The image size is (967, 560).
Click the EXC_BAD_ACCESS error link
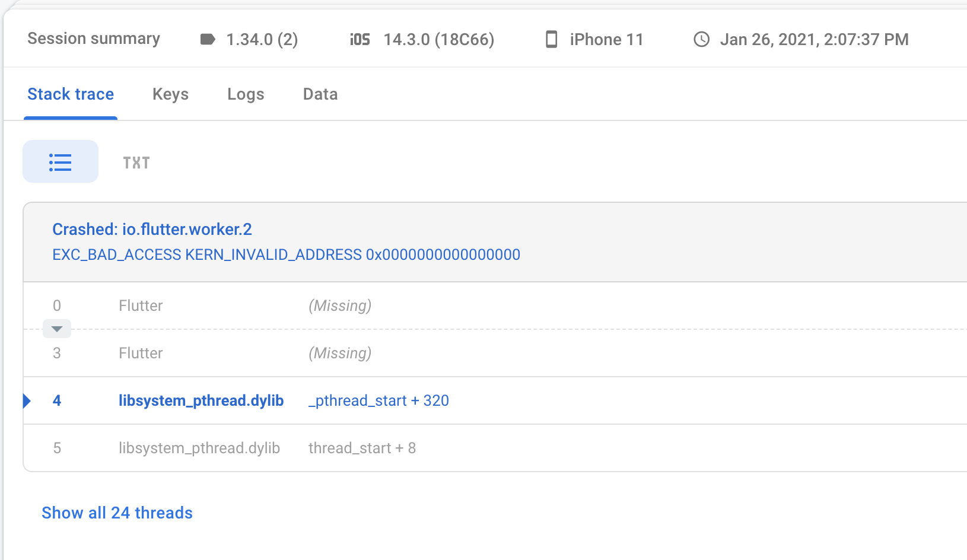(x=285, y=254)
